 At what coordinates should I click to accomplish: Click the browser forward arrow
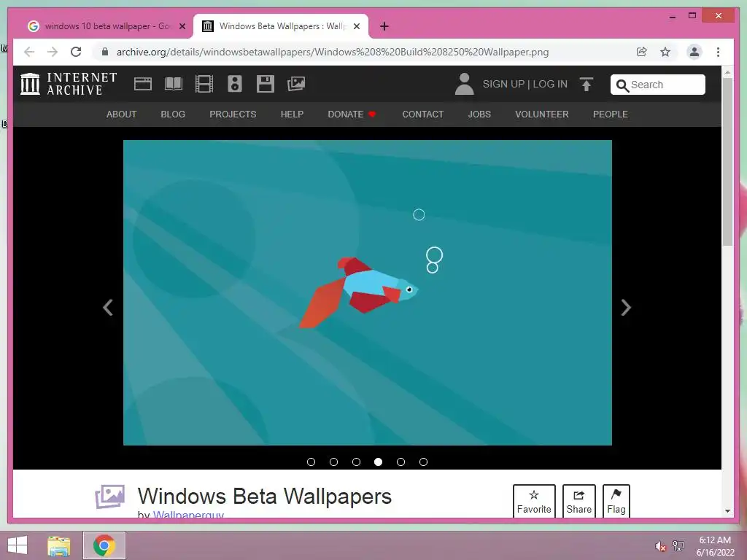(53, 52)
